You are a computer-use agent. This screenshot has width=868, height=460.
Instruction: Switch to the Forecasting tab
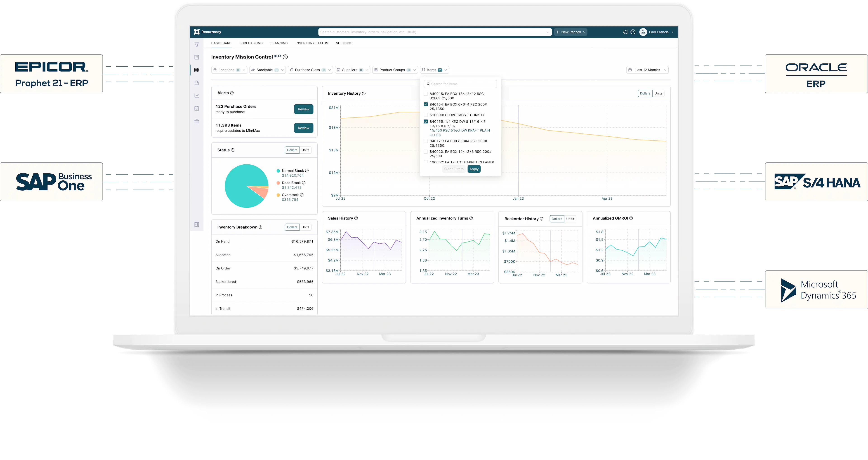coord(251,43)
